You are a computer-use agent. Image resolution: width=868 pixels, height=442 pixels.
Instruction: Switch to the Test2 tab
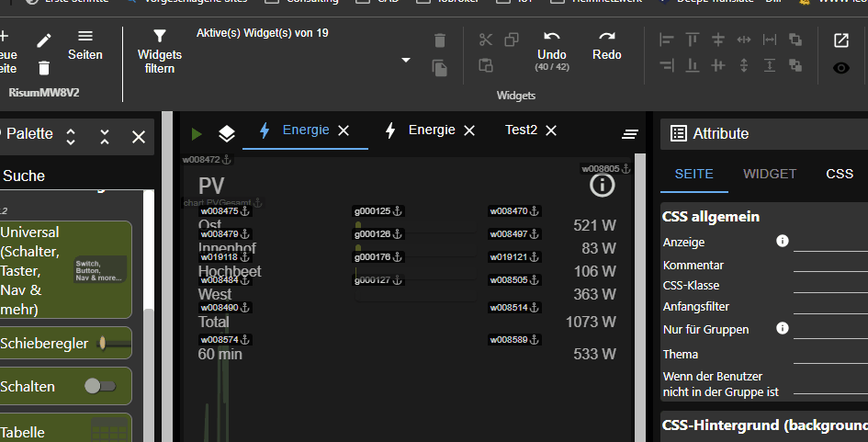(521, 130)
